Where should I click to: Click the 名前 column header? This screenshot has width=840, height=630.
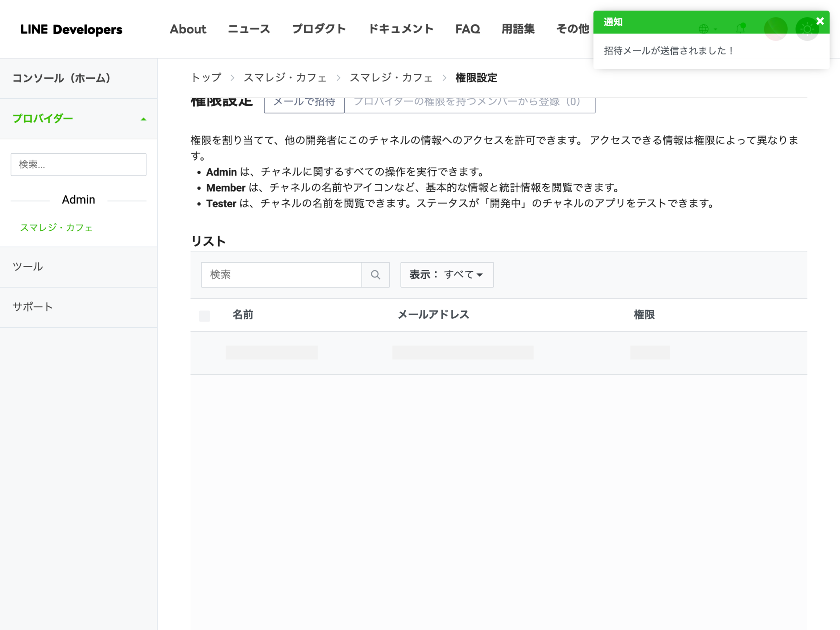(x=243, y=315)
